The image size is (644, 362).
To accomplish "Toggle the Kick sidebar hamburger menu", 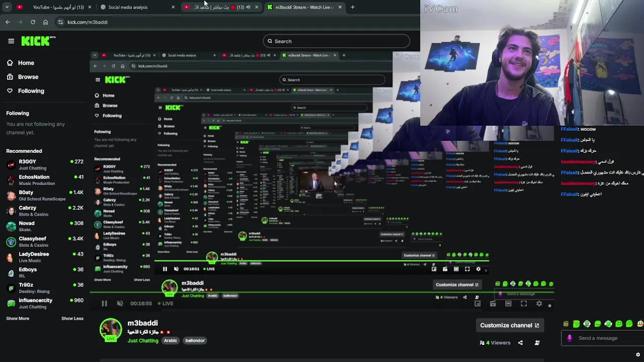I will pos(11,41).
